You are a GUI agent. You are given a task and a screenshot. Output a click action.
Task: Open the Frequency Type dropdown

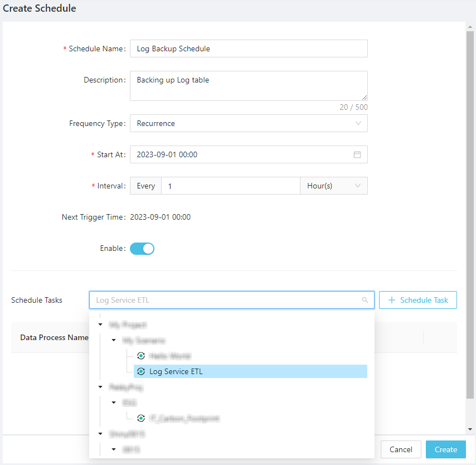(249, 123)
